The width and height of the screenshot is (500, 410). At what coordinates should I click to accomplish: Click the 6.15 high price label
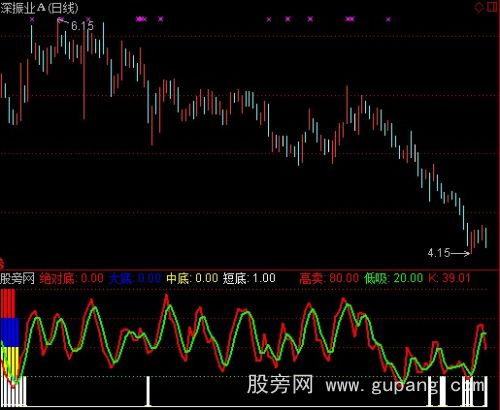click(82, 26)
